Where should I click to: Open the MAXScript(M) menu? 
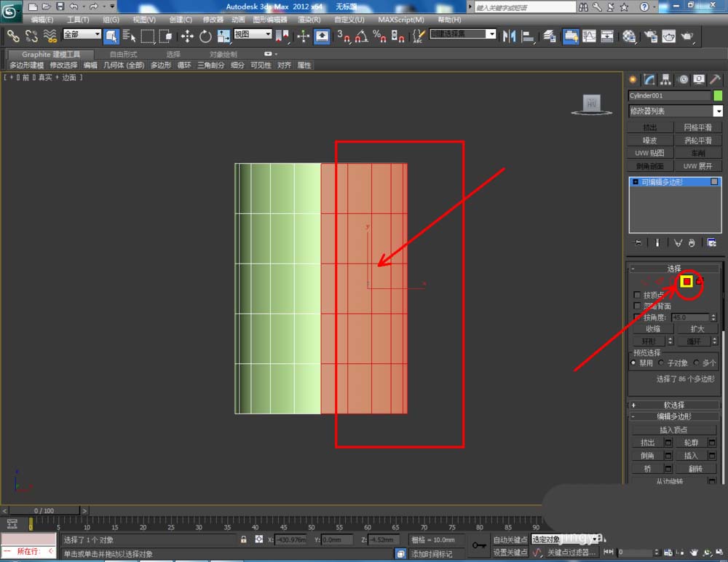click(x=400, y=20)
